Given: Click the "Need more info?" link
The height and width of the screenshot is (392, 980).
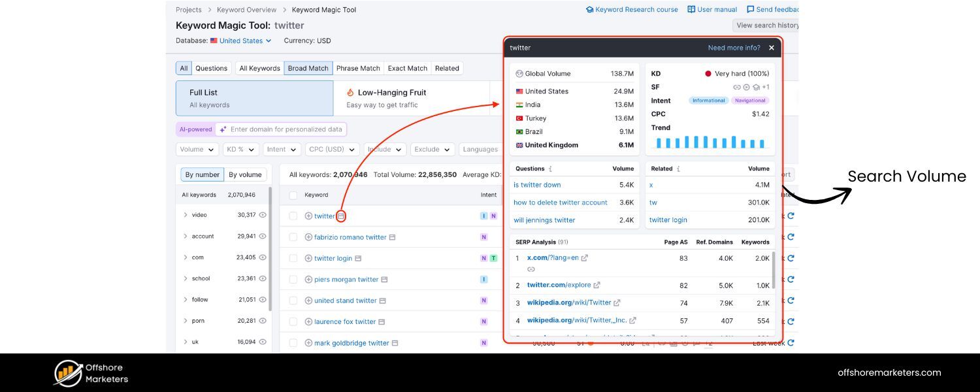Looking at the screenshot, I should coord(734,47).
